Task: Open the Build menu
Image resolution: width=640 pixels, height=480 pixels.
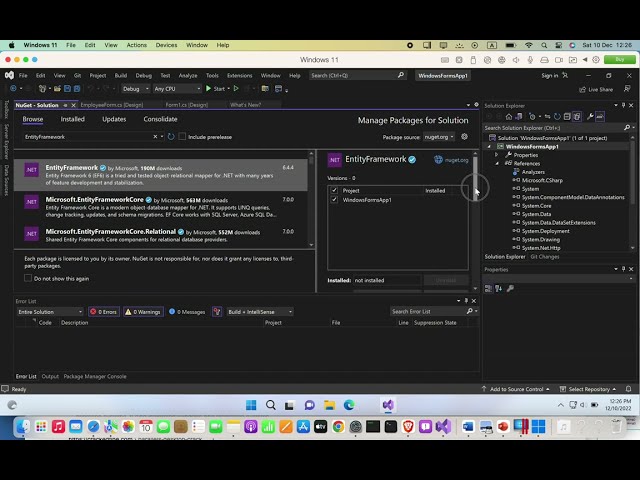Action: pyautogui.click(x=121, y=76)
